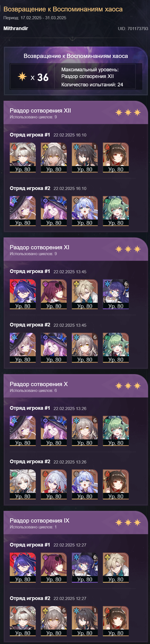Click the physical element icon on Robin, stage X
Screen dimensions: 150x644
(76, 474)
